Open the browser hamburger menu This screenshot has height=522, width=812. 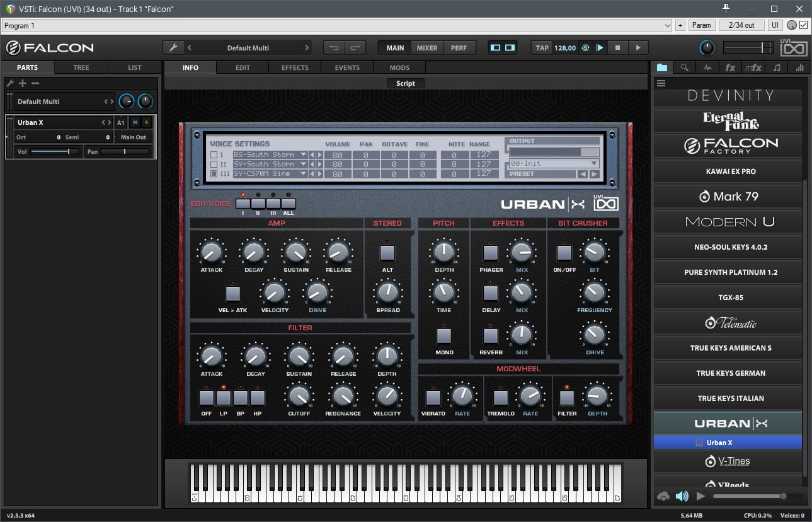tap(661, 83)
